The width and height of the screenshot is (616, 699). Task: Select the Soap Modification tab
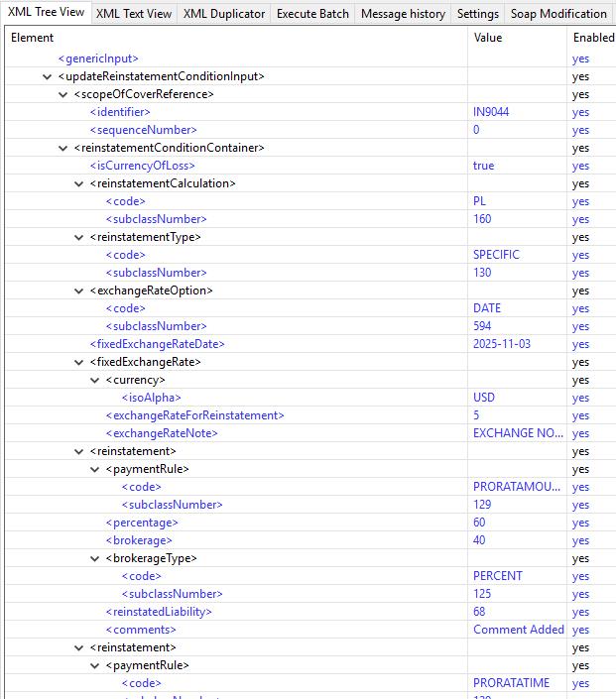[558, 14]
